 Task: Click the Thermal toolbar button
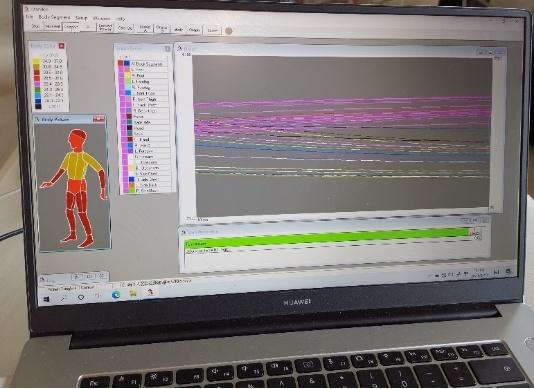click(x=52, y=27)
